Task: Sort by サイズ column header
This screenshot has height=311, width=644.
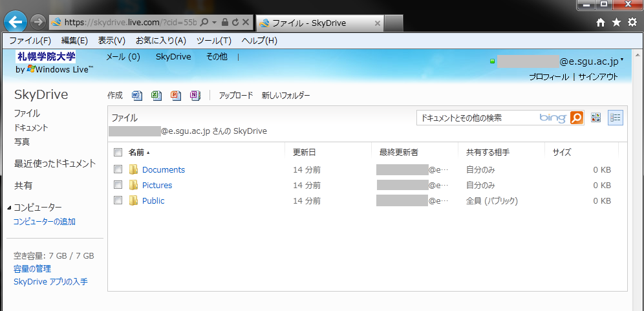Action: point(561,153)
